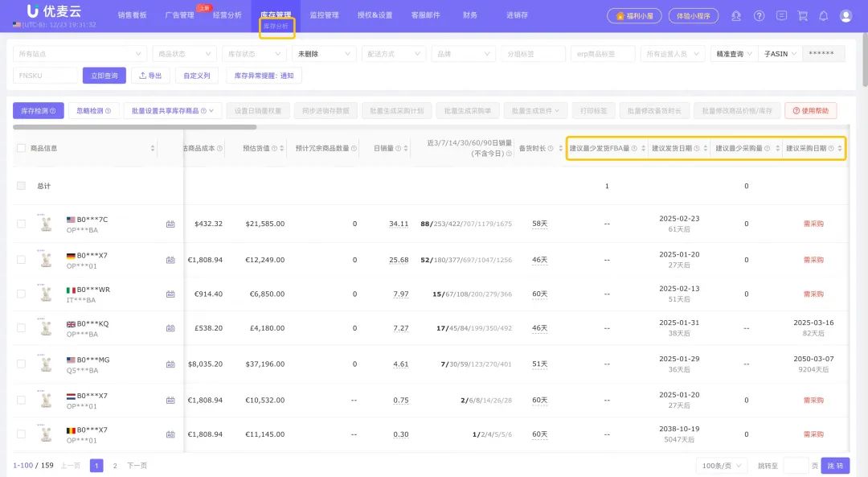Show info tooltip for 预计冗余商品数量
The width and height of the screenshot is (868, 477).
(354, 149)
